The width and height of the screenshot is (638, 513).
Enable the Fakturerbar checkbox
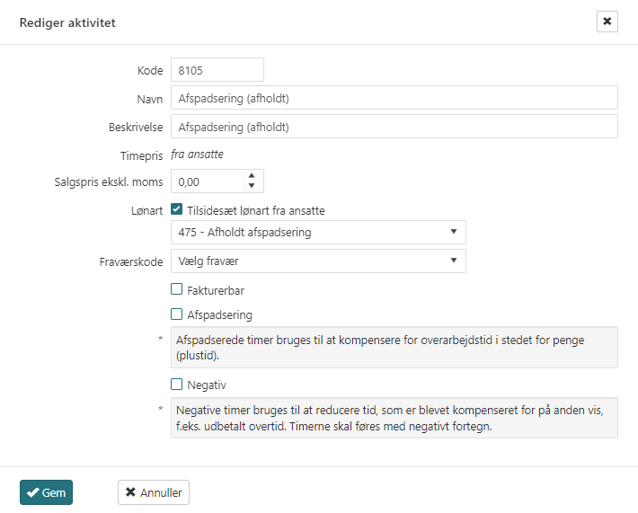(177, 290)
